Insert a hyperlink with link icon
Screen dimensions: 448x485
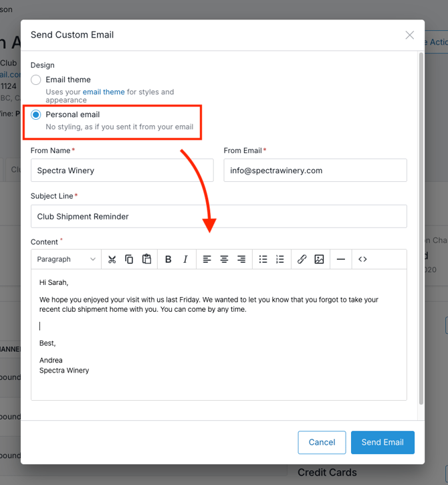click(302, 259)
